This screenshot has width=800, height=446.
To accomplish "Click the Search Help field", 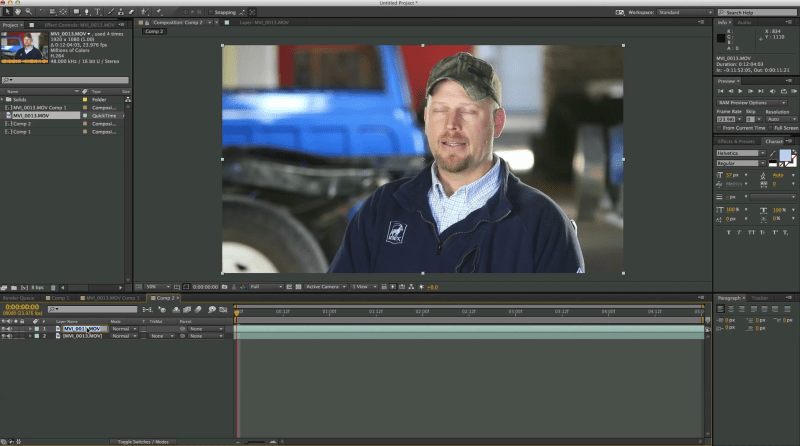I will [760, 12].
